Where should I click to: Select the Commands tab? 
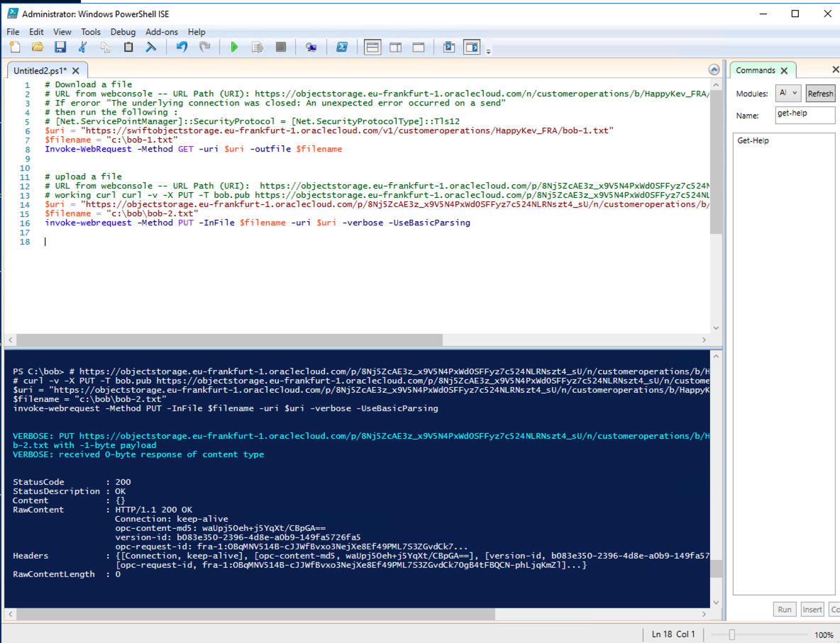pyautogui.click(x=756, y=71)
